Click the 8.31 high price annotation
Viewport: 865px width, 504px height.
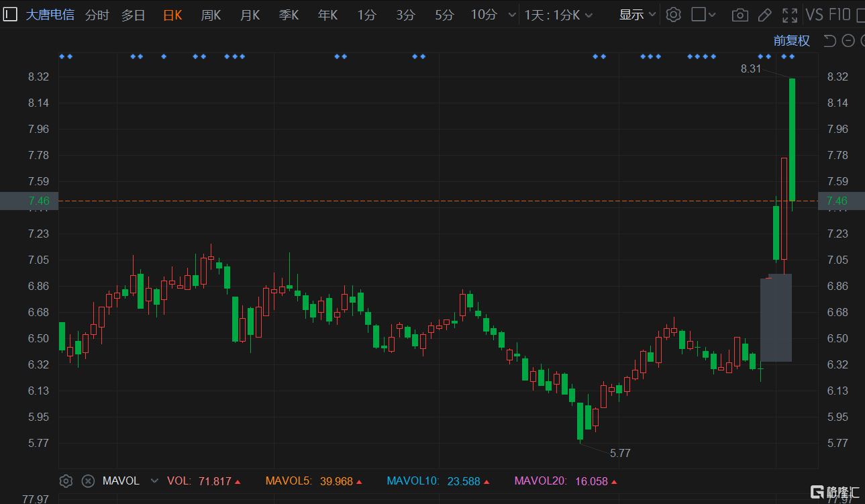pos(751,68)
